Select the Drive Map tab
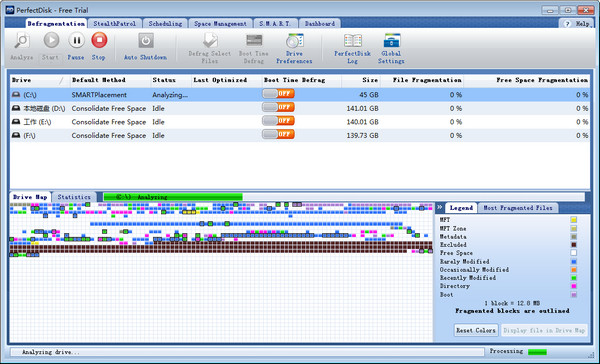Viewport: 600px width, 364px height. (x=30, y=197)
